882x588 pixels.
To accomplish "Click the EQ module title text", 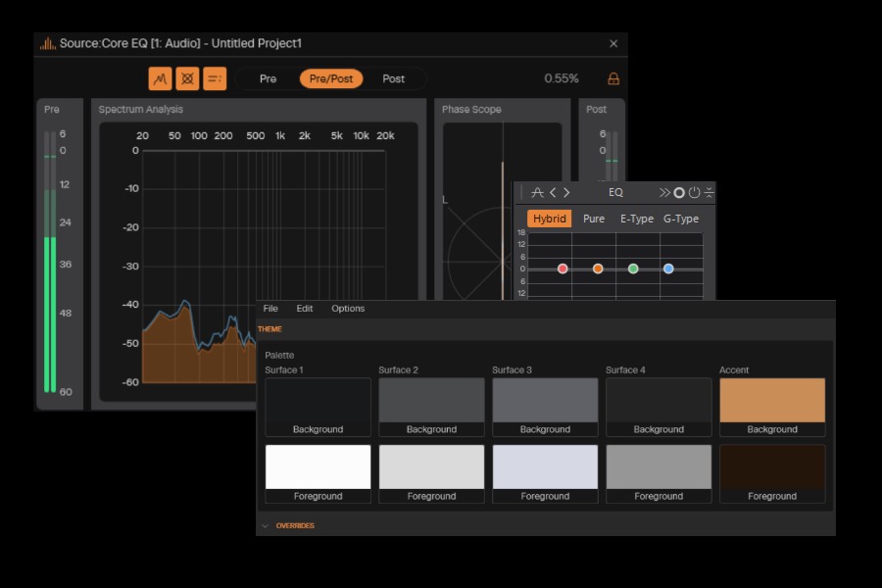I will pos(616,192).
